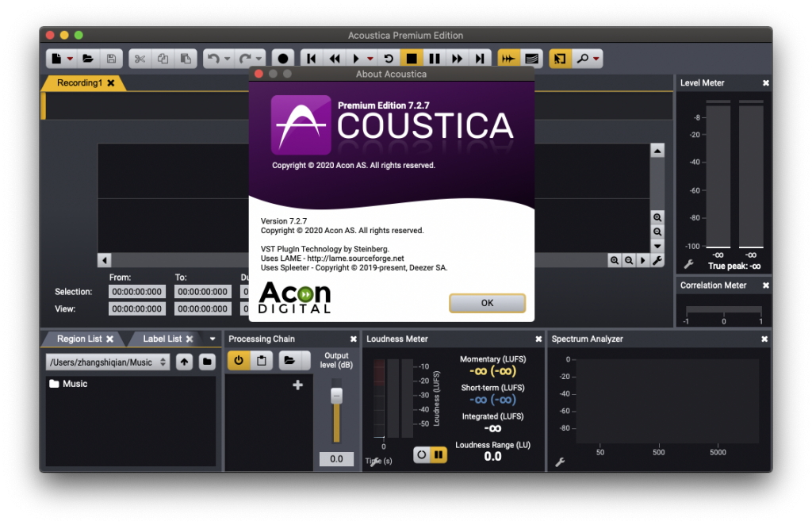Click the folder button beside the path box

207,362
